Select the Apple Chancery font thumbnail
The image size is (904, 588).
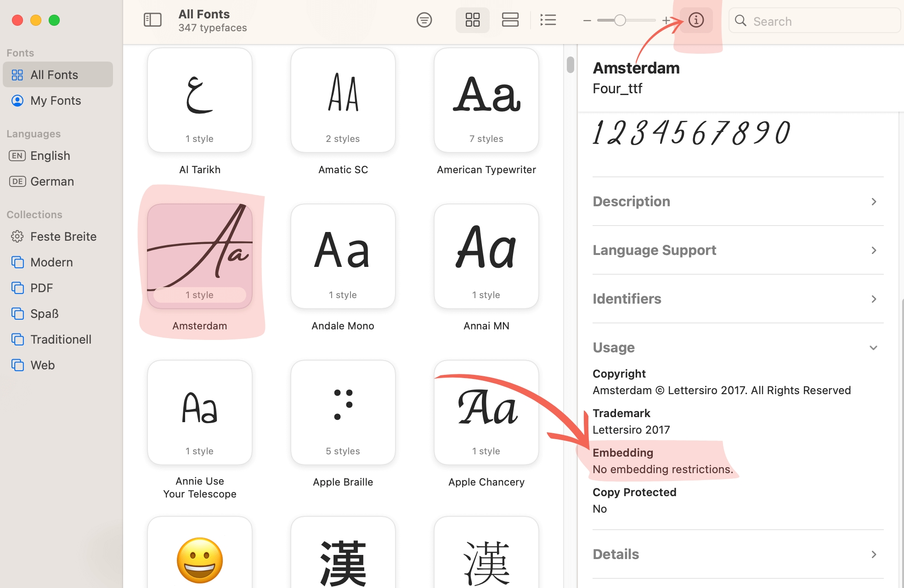click(x=486, y=413)
